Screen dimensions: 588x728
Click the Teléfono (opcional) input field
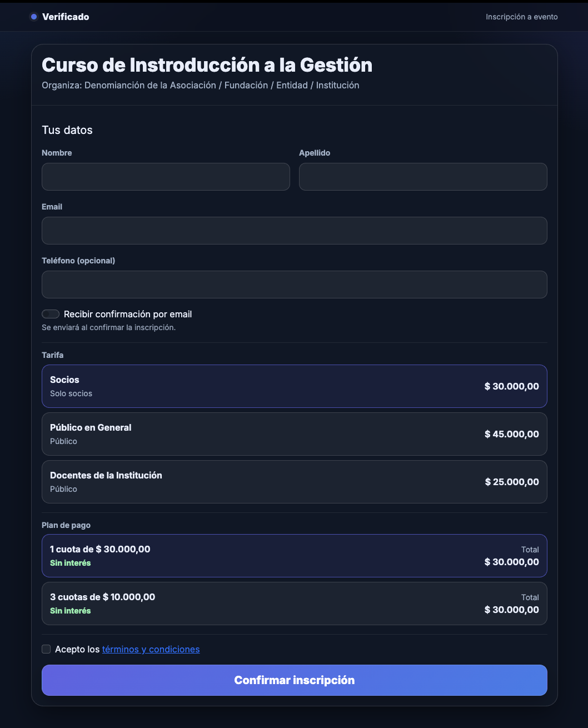(294, 285)
